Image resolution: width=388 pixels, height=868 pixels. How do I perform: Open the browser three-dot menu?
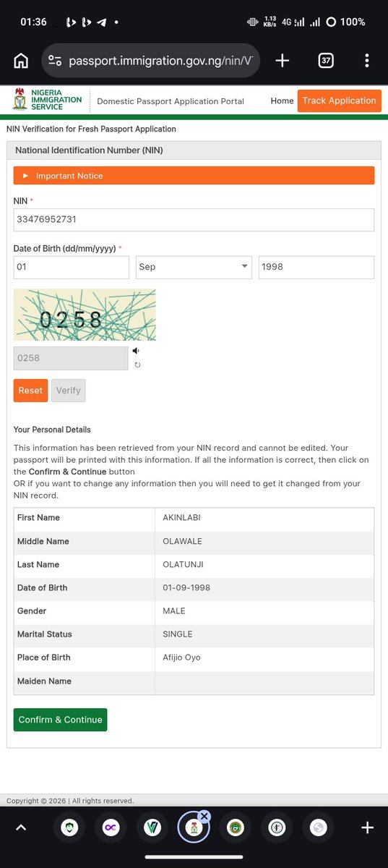coord(367,61)
